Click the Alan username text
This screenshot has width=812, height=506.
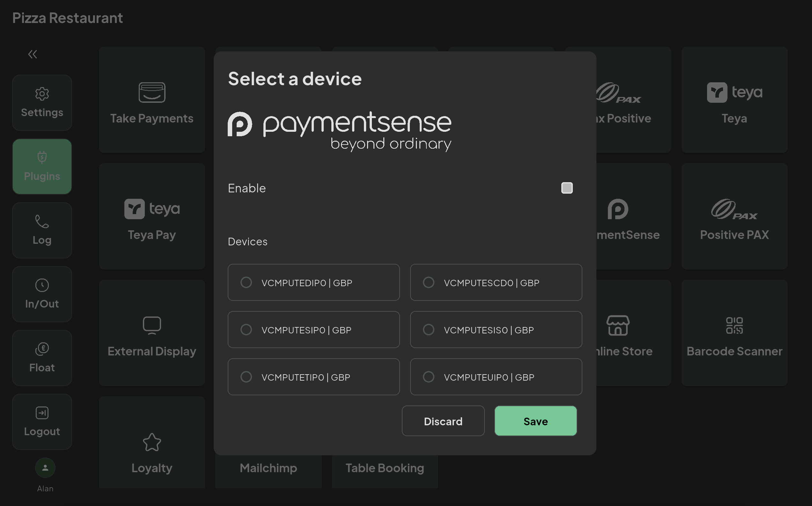[45, 488]
